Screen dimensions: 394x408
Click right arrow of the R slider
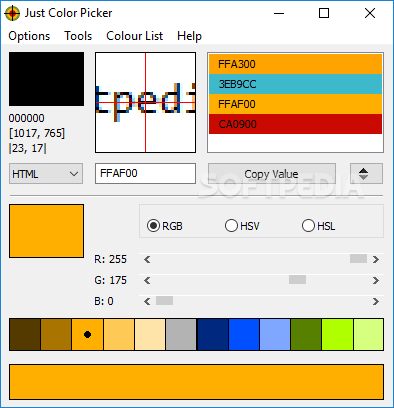pos(376,259)
